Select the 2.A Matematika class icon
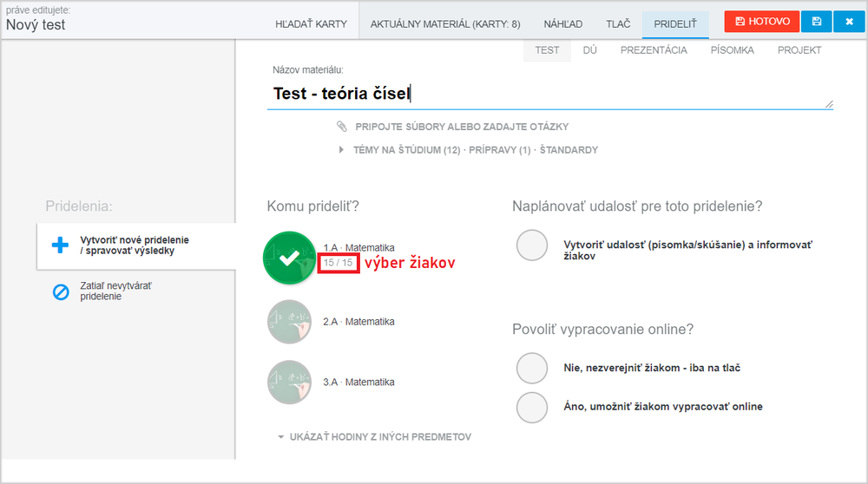This screenshot has height=484, width=868. tap(290, 322)
